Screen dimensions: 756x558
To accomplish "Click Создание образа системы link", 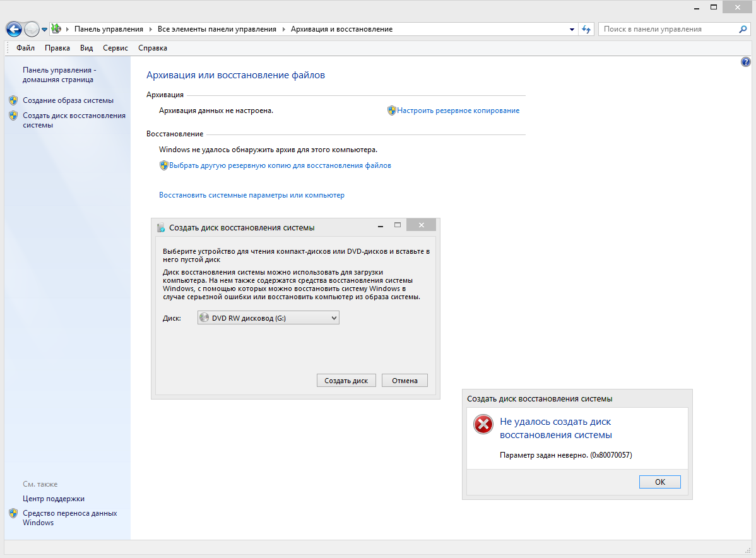I will point(68,100).
